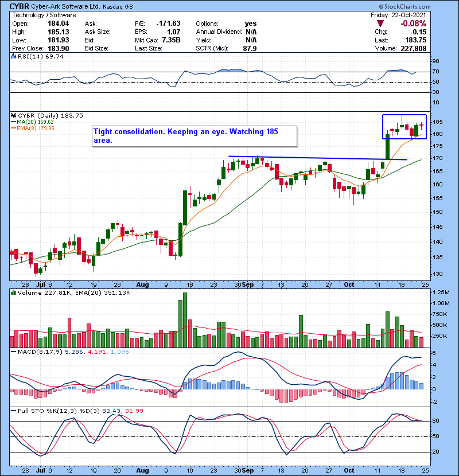
Task: Click the date Friday 22-Oct-2021
Action: pyautogui.click(x=398, y=15)
